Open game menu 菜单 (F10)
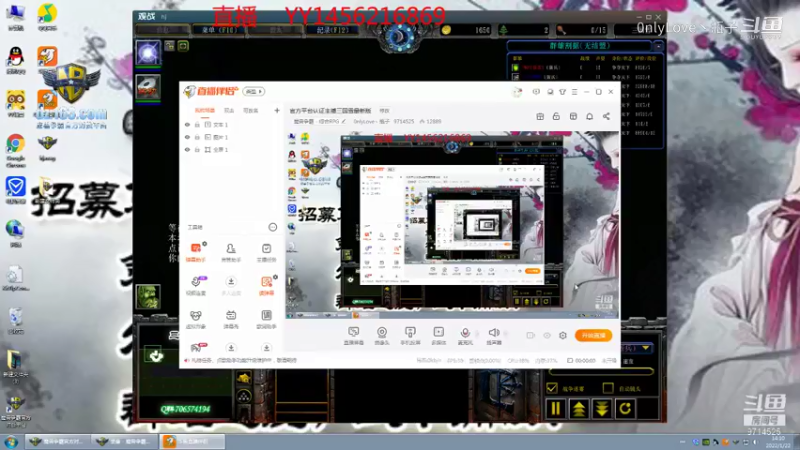Viewport: 800px width, 450px height. (x=219, y=30)
